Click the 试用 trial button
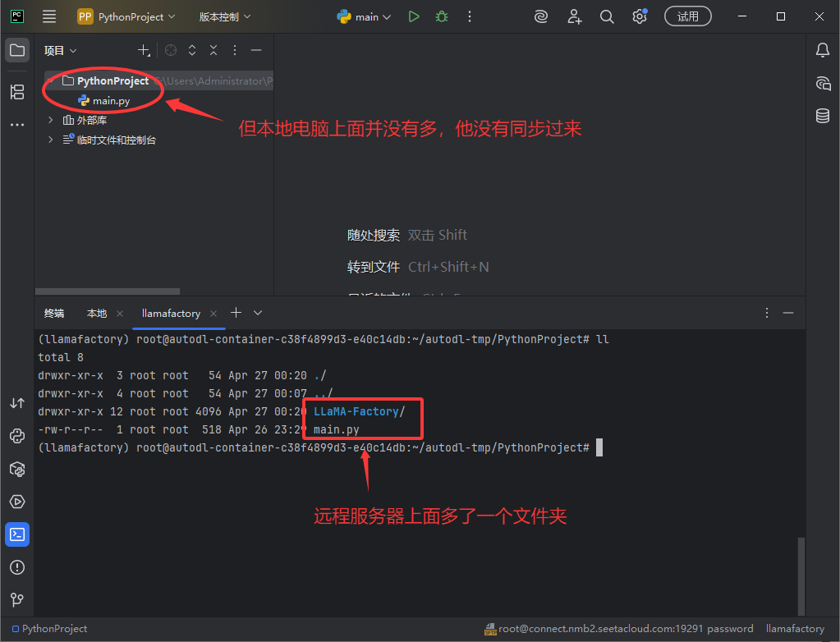The width and height of the screenshot is (840, 642). point(688,16)
